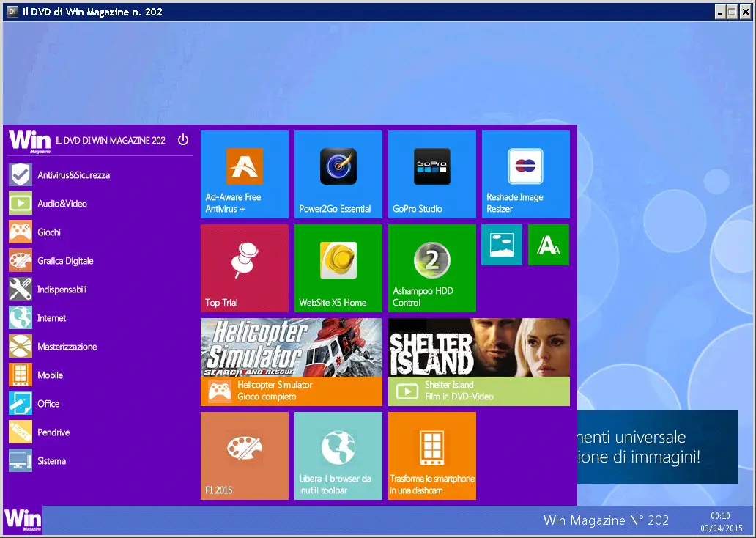
Task: Click the date 03/04/2015
Action: tap(722, 528)
